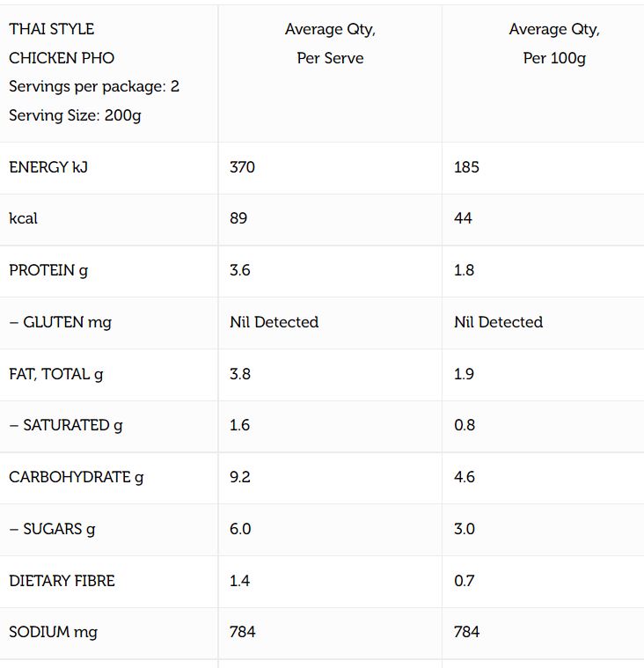Image resolution: width=644 pixels, height=668 pixels.
Task: Click the THAI STYLE CHICKEN PHO heading
Action: (x=62, y=43)
